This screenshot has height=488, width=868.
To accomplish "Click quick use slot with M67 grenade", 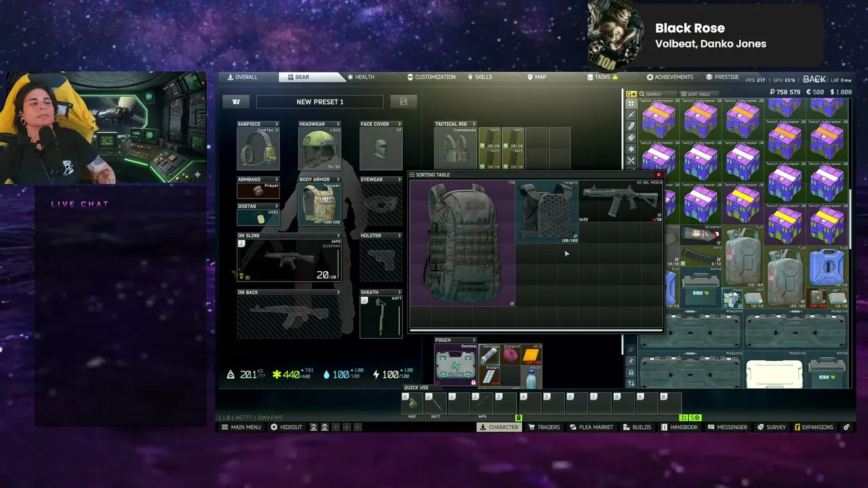I will pyautogui.click(x=412, y=404).
